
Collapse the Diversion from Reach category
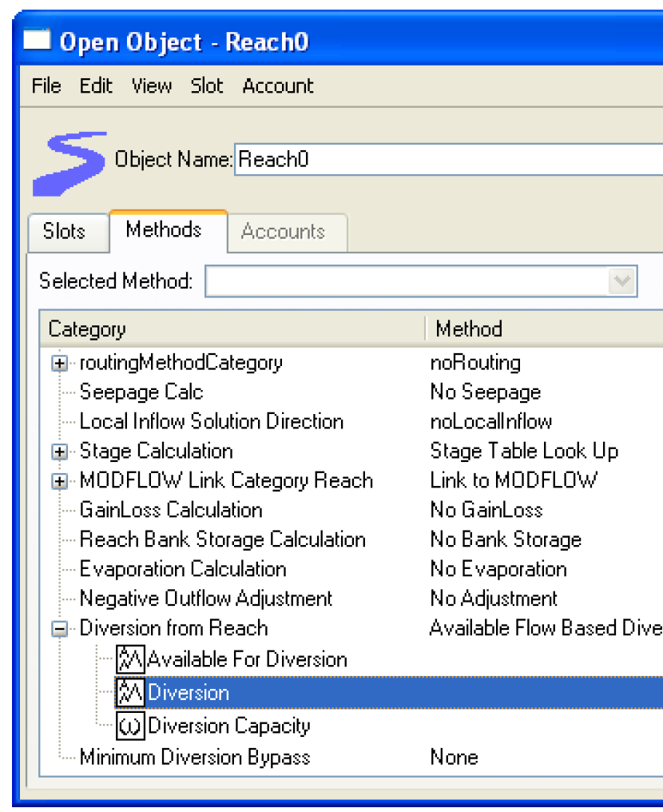pyautogui.click(x=60, y=629)
